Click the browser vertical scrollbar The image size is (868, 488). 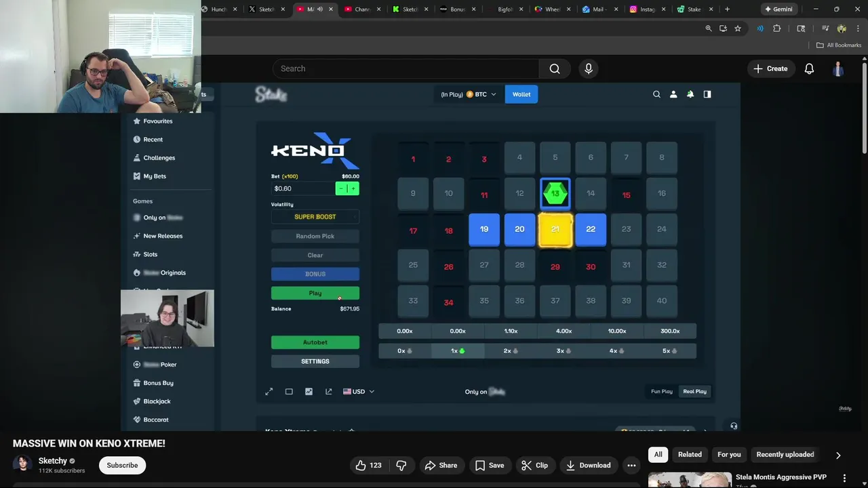(864, 108)
